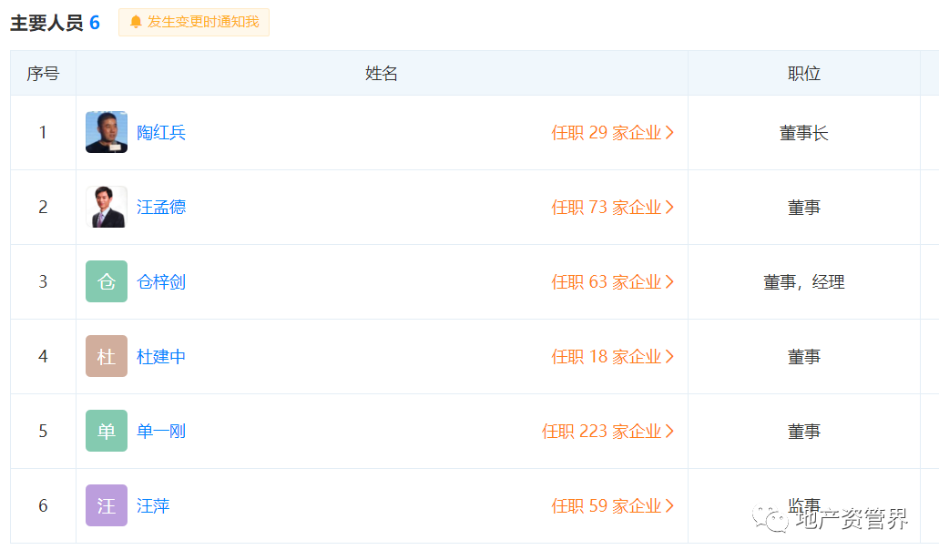Open 单一刚's name link
939x560 pixels.
[161, 432]
